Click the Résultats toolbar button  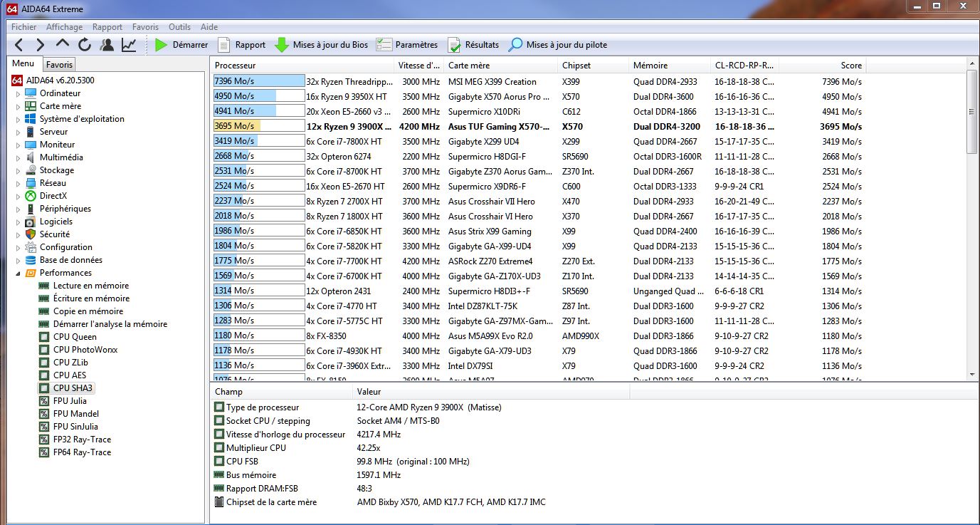pyautogui.click(x=473, y=45)
